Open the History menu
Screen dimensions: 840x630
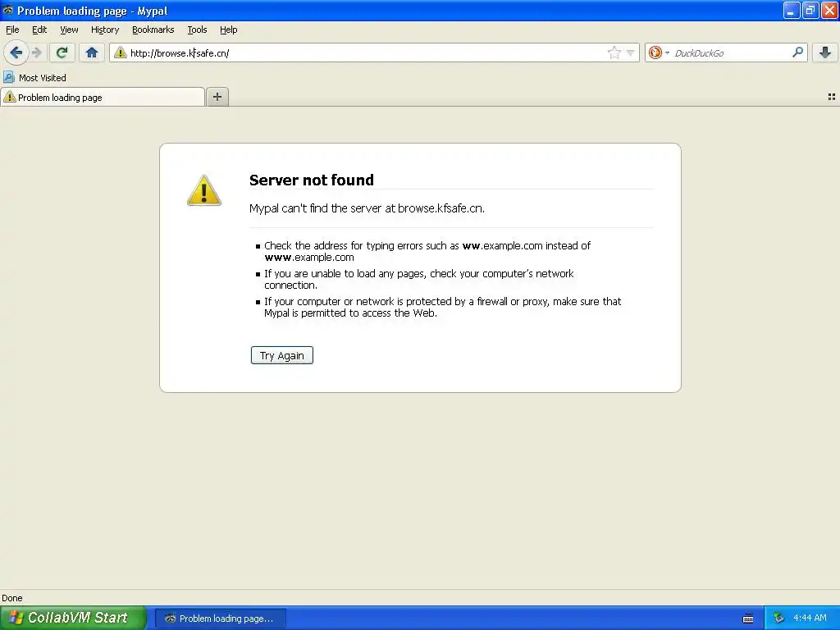(105, 30)
